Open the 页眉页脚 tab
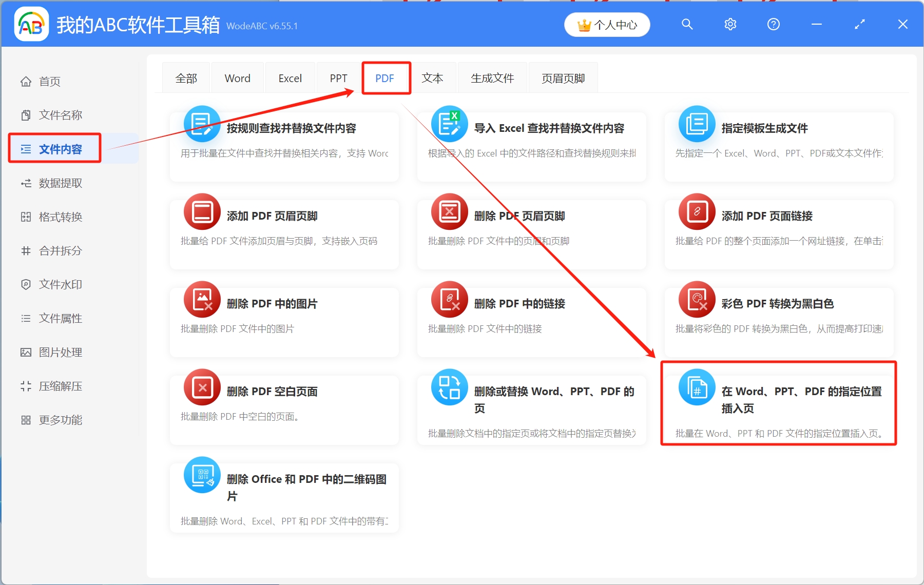 563,78
